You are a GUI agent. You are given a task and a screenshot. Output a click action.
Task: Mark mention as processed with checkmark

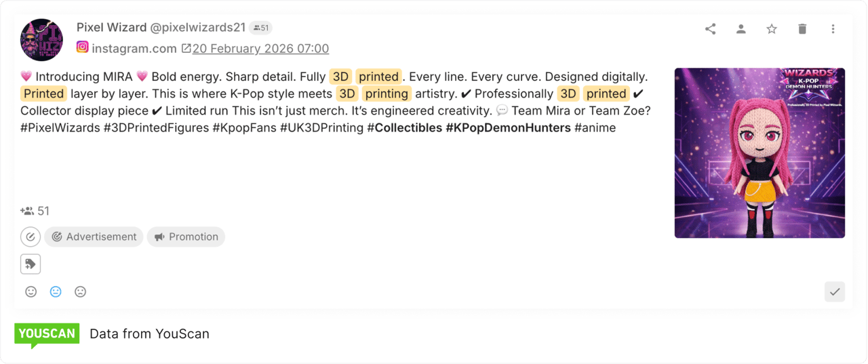pos(835,291)
